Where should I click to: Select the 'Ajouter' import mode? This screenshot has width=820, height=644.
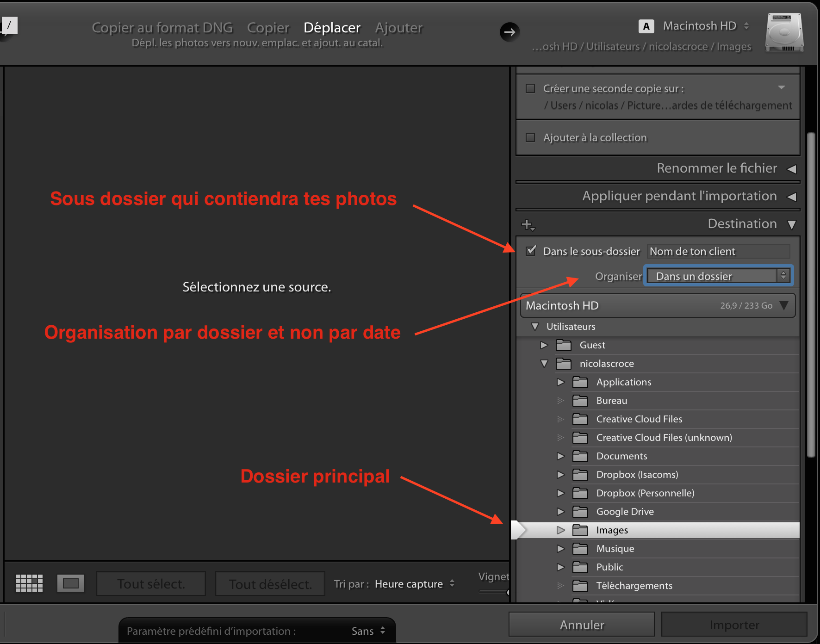(398, 28)
